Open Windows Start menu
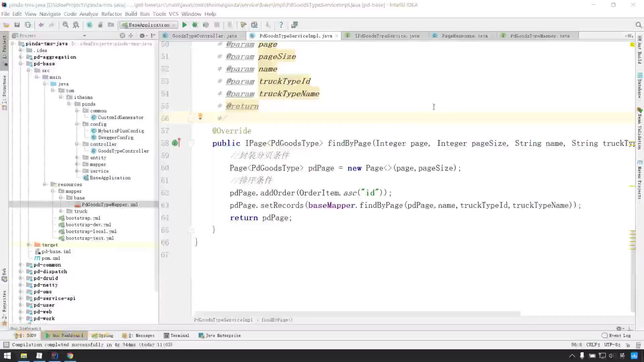644x362 pixels. pyautogui.click(x=7, y=356)
